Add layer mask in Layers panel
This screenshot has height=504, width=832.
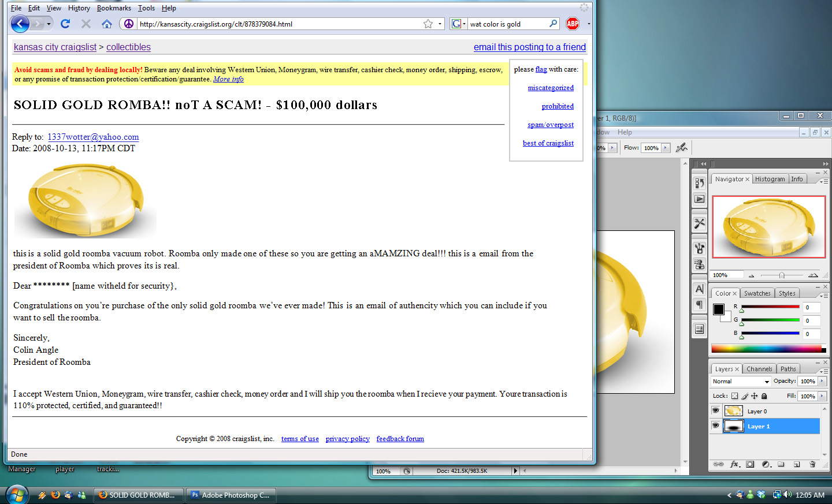pyautogui.click(x=750, y=464)
